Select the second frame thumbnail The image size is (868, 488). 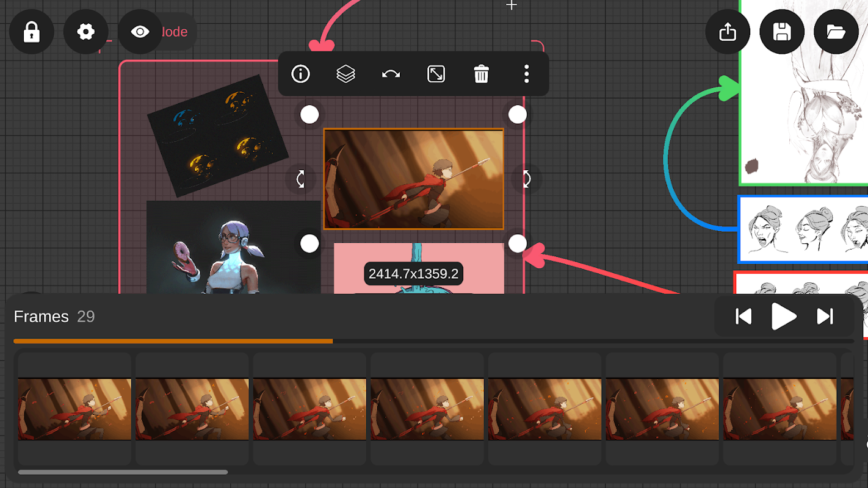pyautogui.click(x=192, y=409)
